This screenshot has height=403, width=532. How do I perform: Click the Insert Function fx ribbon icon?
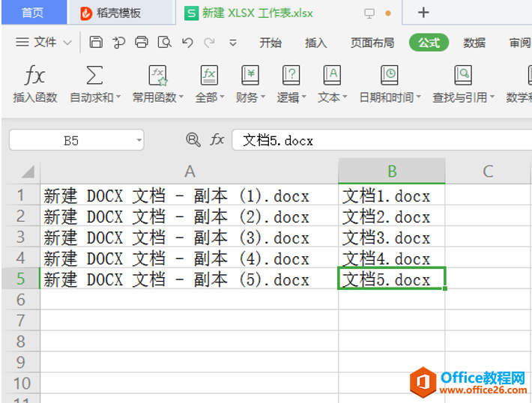pos(34,75)
